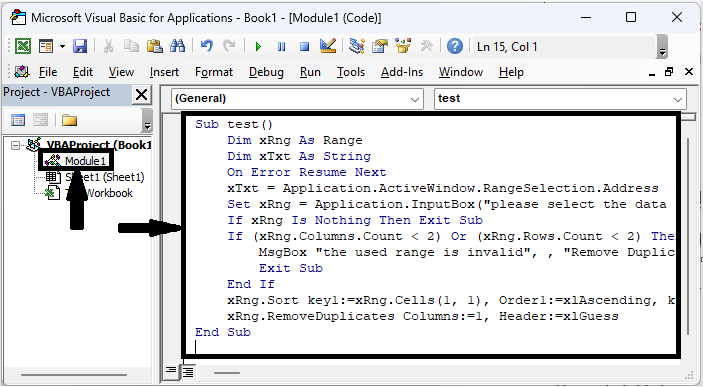Image resolution: width=703 pixels, height=387 pixels.
Task: Click the Run Sub play button
Action: pyautogui.click(x=258, y=47)
